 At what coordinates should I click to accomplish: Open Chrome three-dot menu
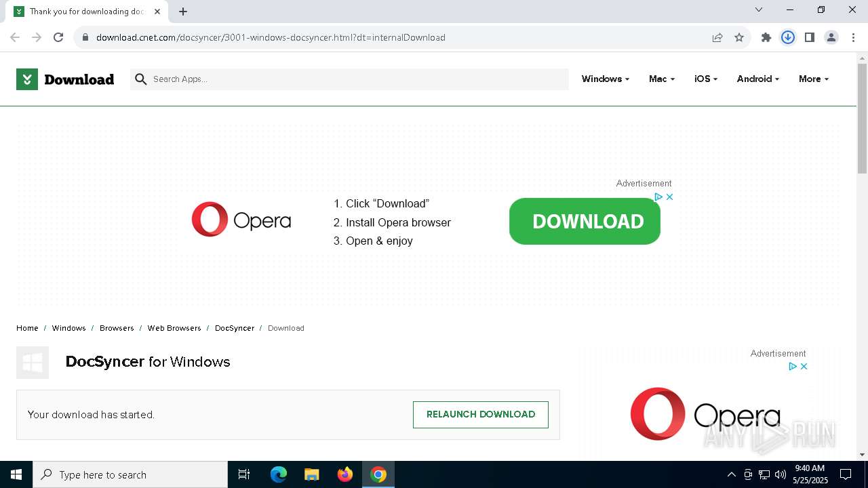[853, 37]
